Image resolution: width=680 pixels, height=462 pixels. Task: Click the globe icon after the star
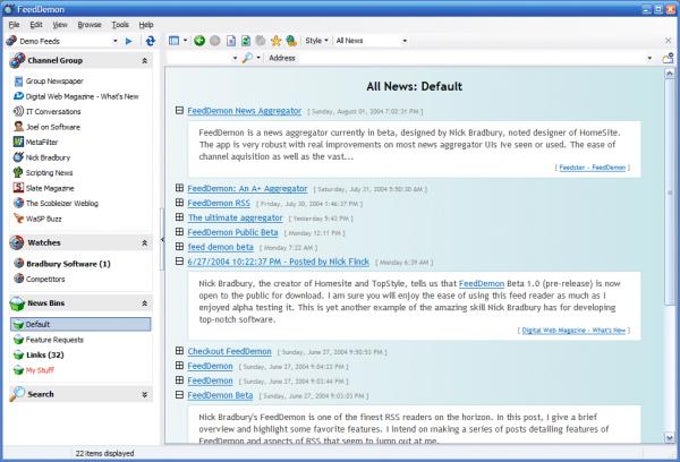click(x=291, y=41)
